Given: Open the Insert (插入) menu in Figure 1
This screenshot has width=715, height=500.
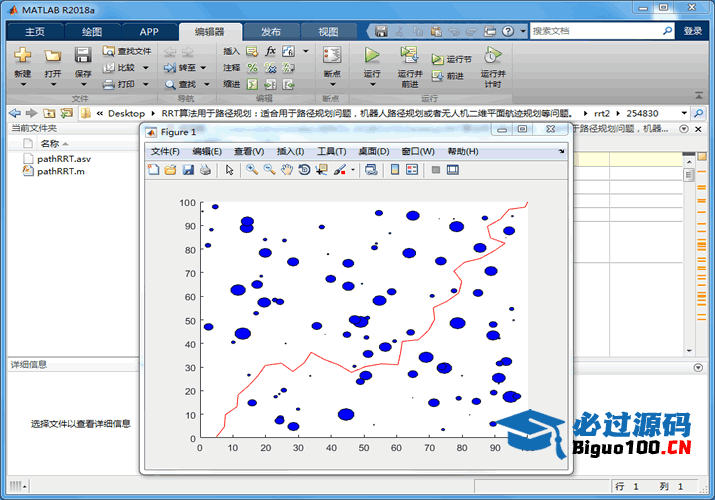Looking at the screenshot, I should [x=290, y=151].
